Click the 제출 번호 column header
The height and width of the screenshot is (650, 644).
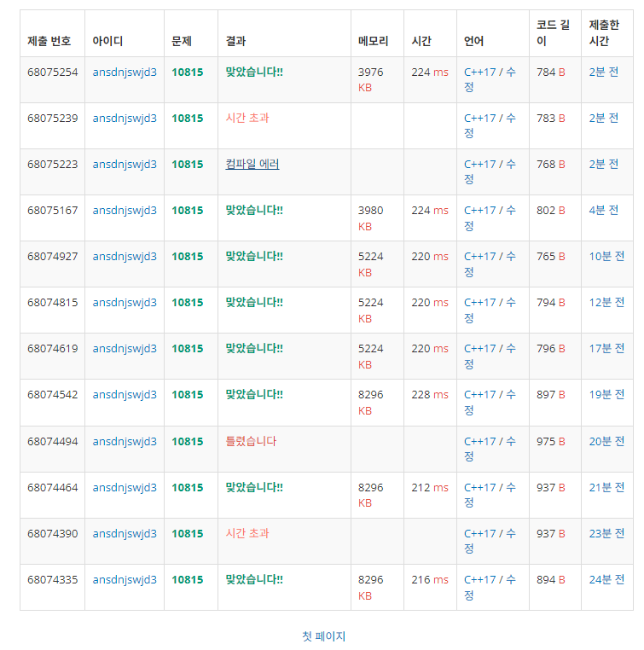click(x=49, y=41)
